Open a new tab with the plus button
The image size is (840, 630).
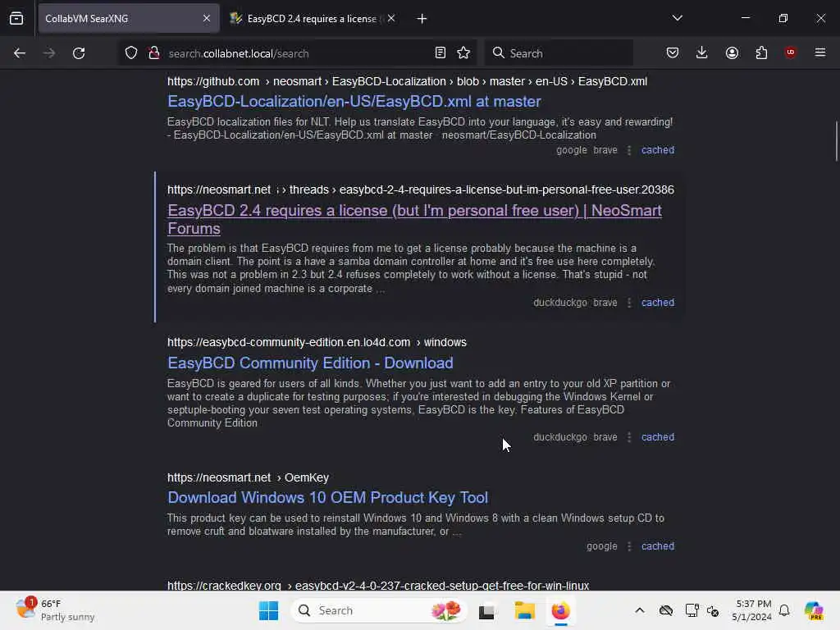(x=422, y=19)
